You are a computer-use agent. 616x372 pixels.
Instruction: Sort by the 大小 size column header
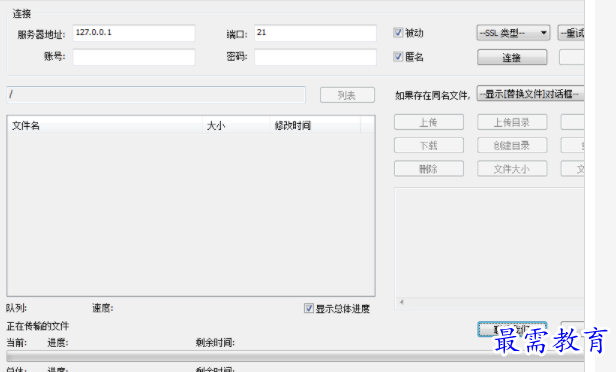[x=236, y=126]
